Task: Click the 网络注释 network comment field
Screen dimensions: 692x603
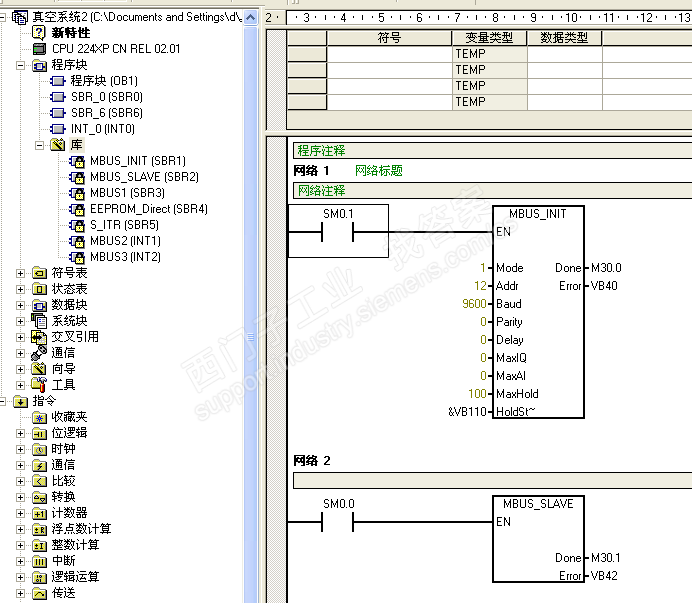Action: pyautogui.click(x=492, y=191)
